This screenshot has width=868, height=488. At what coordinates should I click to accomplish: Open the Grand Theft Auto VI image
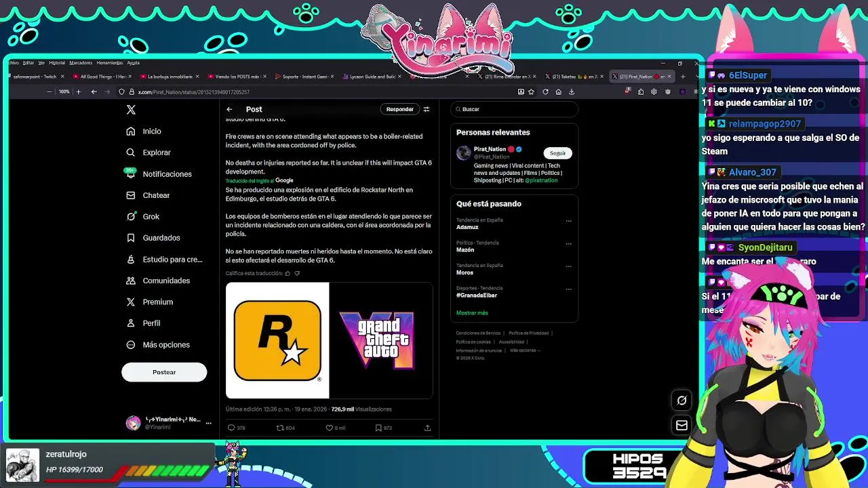pos(381,340)
